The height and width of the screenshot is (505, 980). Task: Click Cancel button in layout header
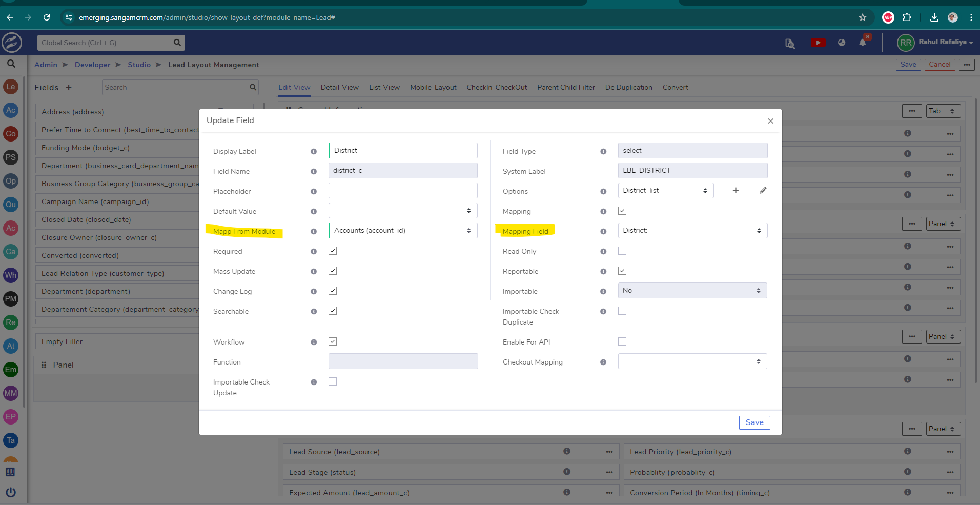point(940,65)
